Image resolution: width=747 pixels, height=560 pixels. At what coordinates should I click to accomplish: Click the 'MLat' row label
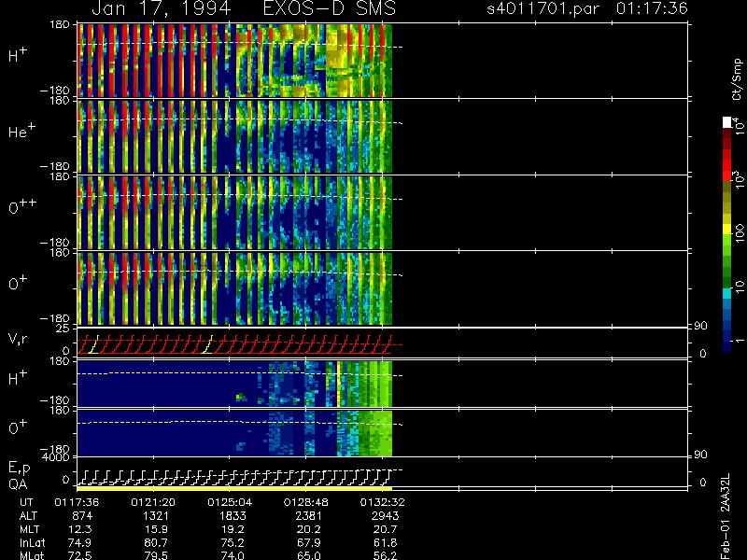32,555
